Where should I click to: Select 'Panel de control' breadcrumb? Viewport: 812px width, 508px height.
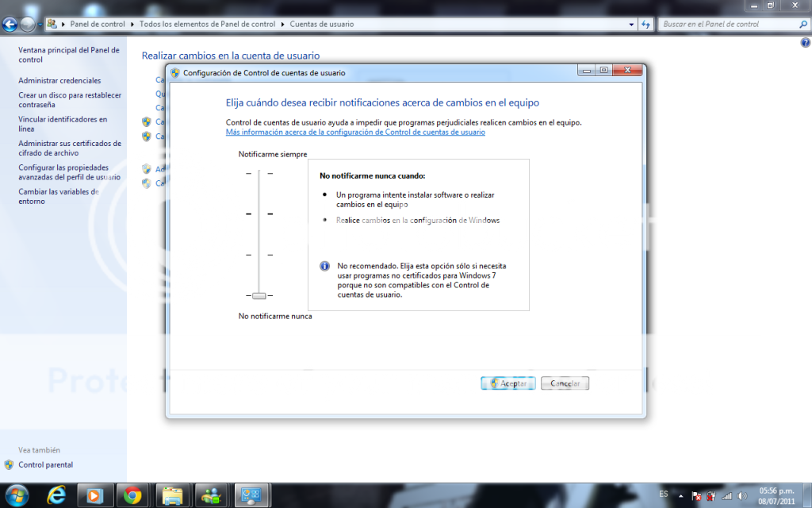coord(98,25)
